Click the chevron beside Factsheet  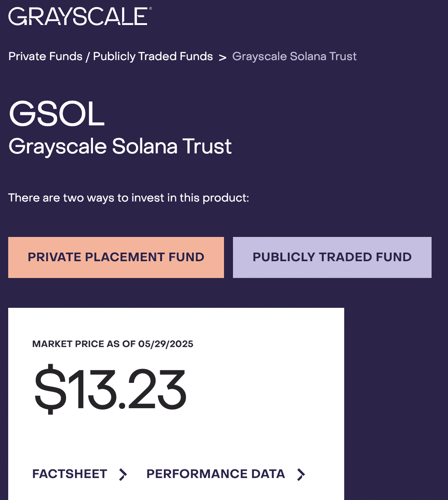coord(123,474)
